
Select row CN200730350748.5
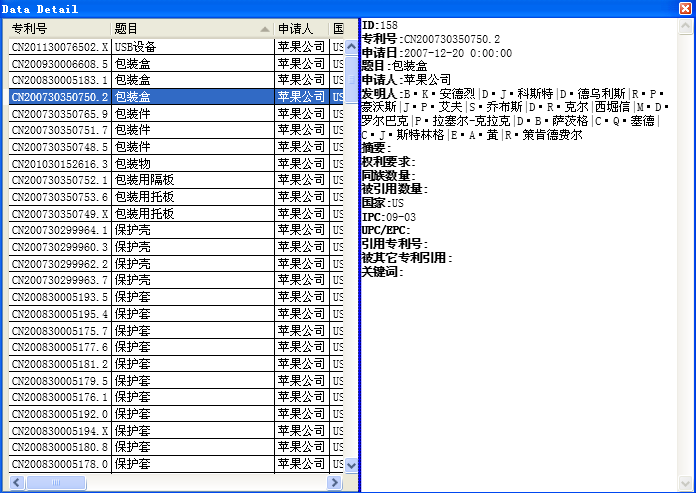coord(177,147)
